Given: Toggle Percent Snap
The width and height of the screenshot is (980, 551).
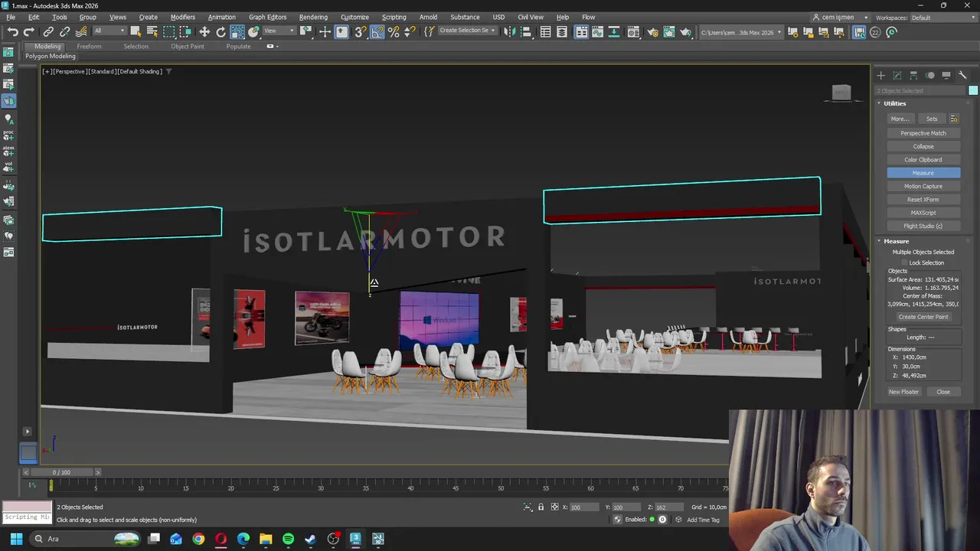Looking at the screenshot, I should tap(394, 32).
